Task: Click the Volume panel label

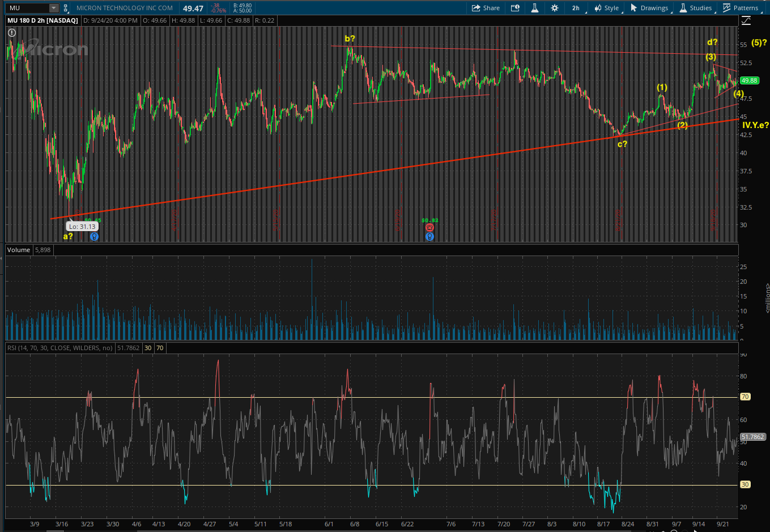Action: click(x=19, y=250)
